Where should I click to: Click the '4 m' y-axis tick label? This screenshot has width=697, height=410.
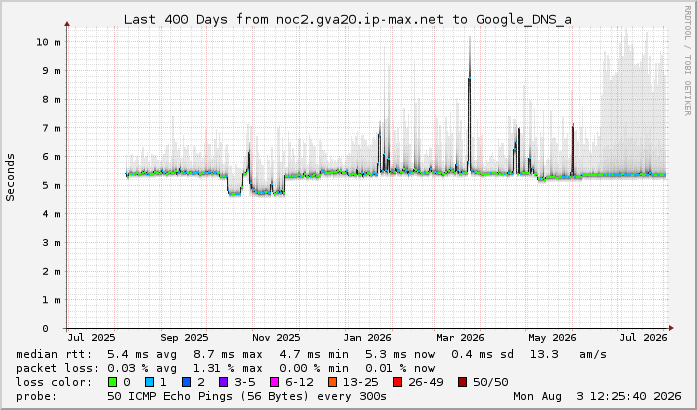click(x=52, y=214)
